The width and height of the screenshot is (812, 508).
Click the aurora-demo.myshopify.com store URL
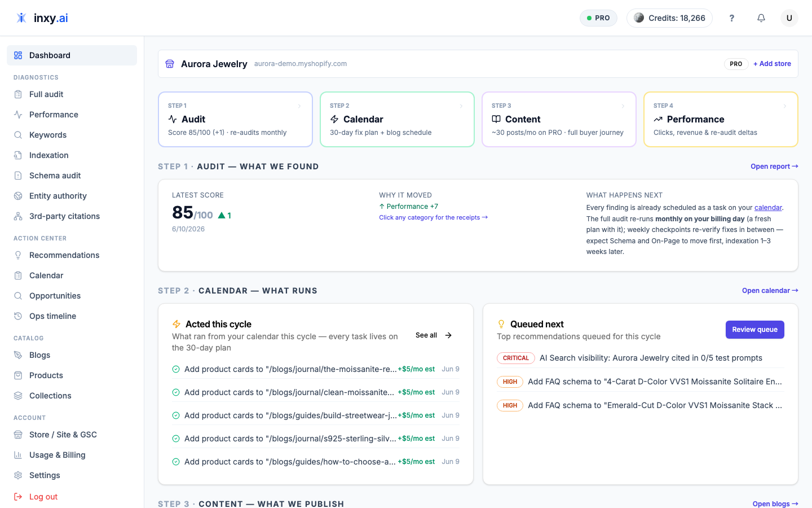pyautogui.click(x=301, y=64)
